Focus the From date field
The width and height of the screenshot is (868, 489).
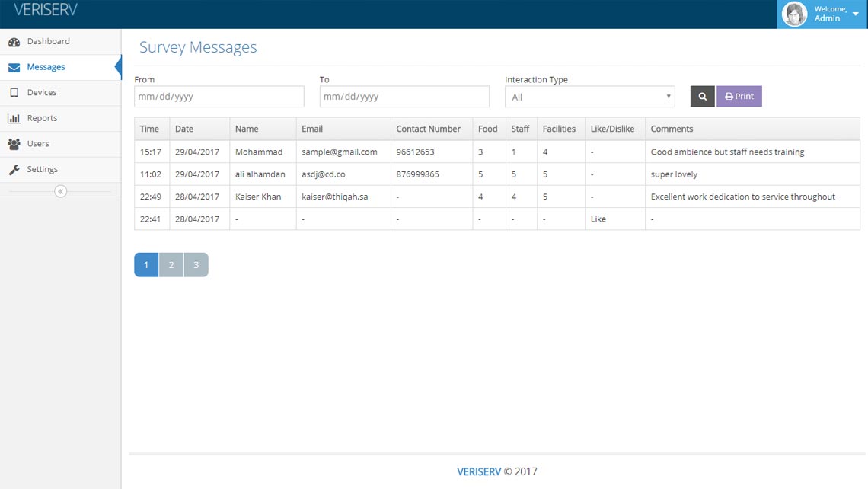click(x=219, y=97)
